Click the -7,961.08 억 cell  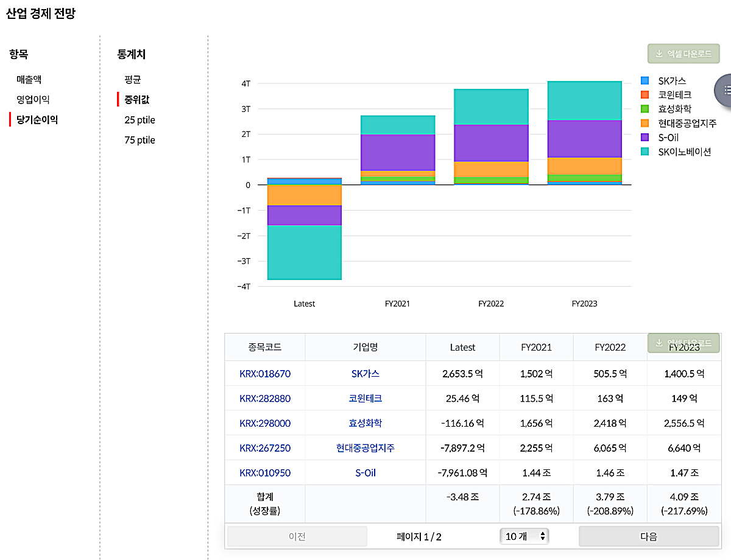[x=462, y=472]
